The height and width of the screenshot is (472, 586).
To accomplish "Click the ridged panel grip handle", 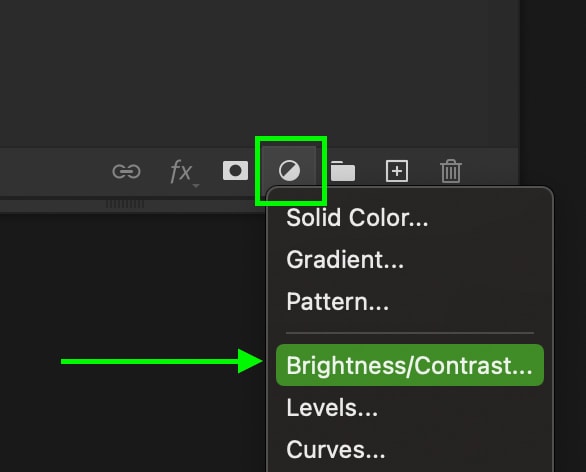I will click(125, 204).
